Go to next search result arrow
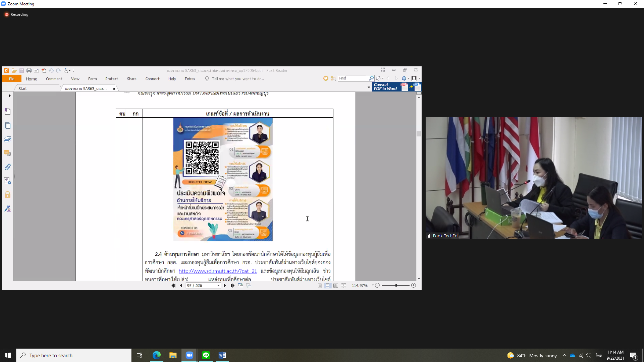Image resolution: width=644 pixels, height=362 pixels. click(x=396, y=78)
